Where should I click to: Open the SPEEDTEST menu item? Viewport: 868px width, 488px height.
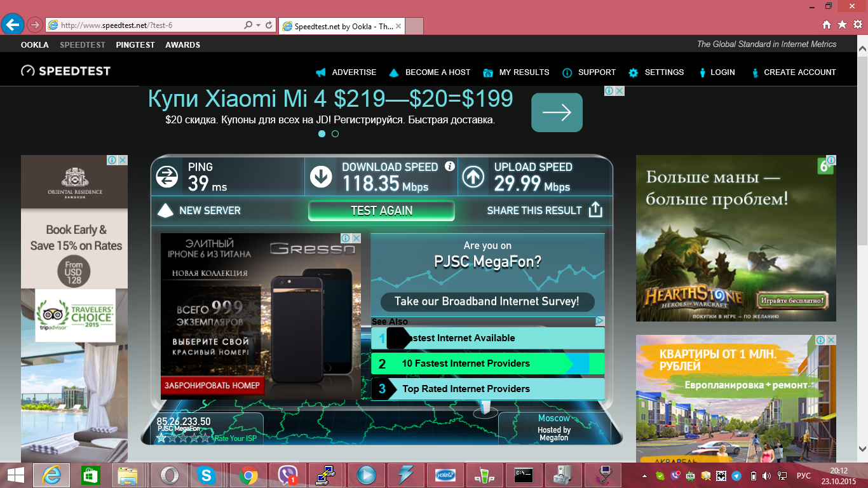[x=83, y=45]
